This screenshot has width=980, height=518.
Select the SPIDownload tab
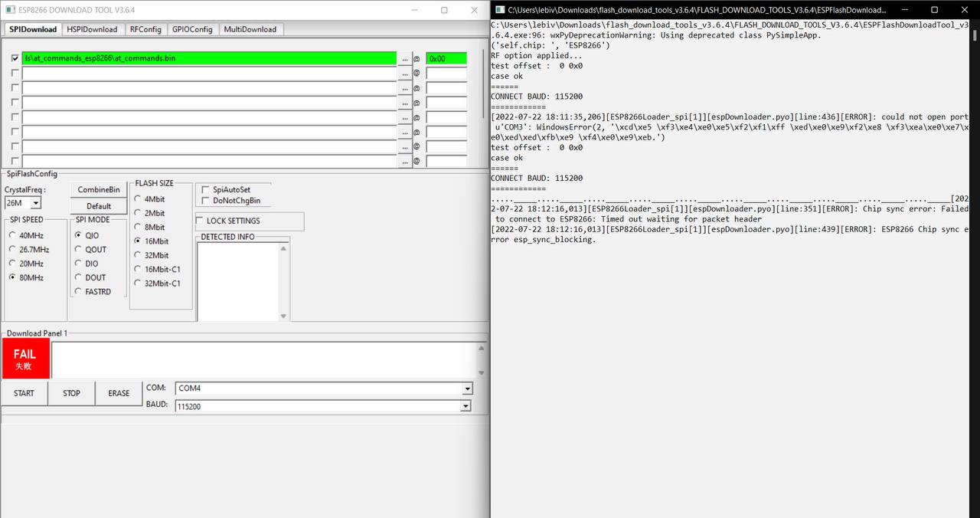(33, 29)
